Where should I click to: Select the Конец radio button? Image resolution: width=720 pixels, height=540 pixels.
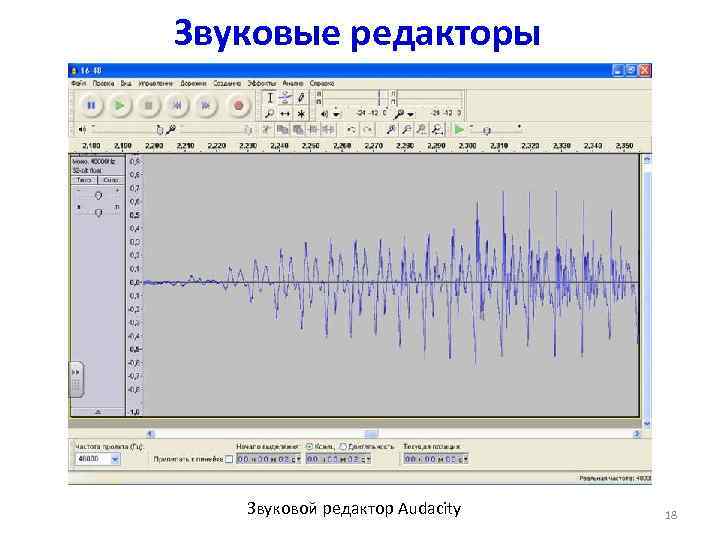coord(309,446)
